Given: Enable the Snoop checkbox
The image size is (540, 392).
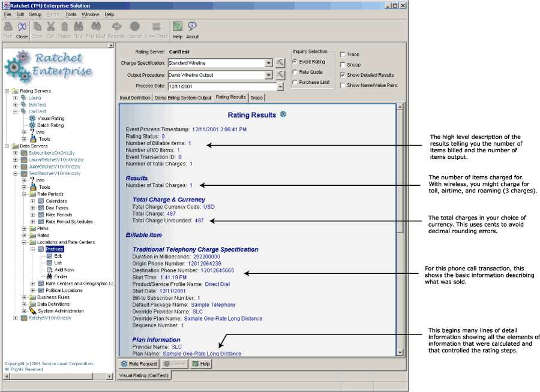Looking at the screenshot, I should pos(343,65).
